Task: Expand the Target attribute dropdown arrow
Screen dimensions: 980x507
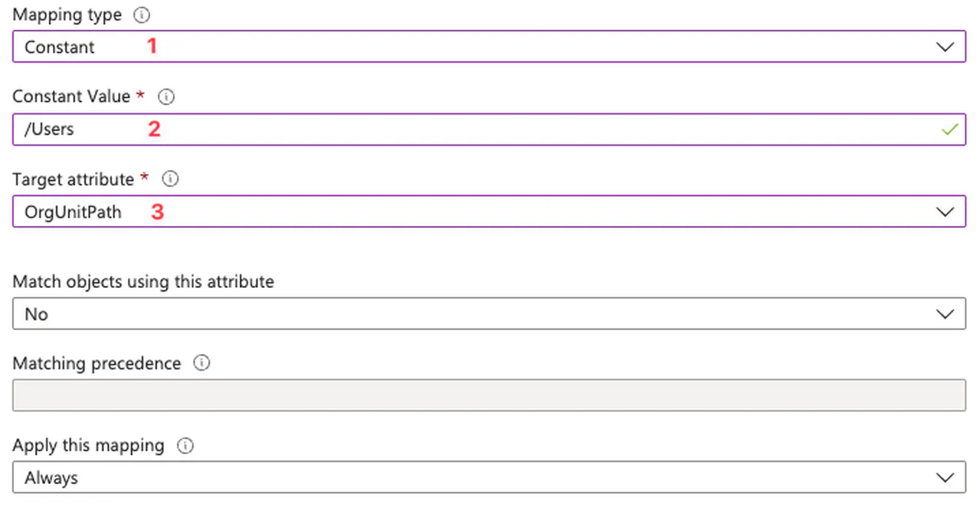Action: (946, 212)
